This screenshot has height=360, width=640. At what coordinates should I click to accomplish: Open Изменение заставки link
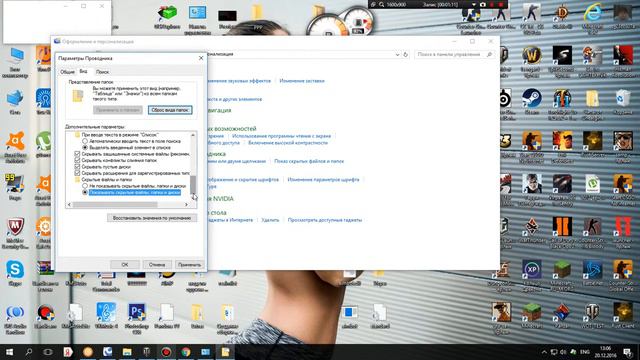[x=302, y=81]
